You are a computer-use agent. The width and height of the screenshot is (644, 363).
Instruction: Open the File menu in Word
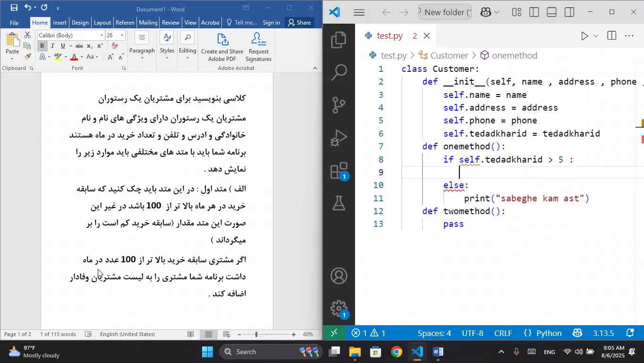tap(14, 23)
